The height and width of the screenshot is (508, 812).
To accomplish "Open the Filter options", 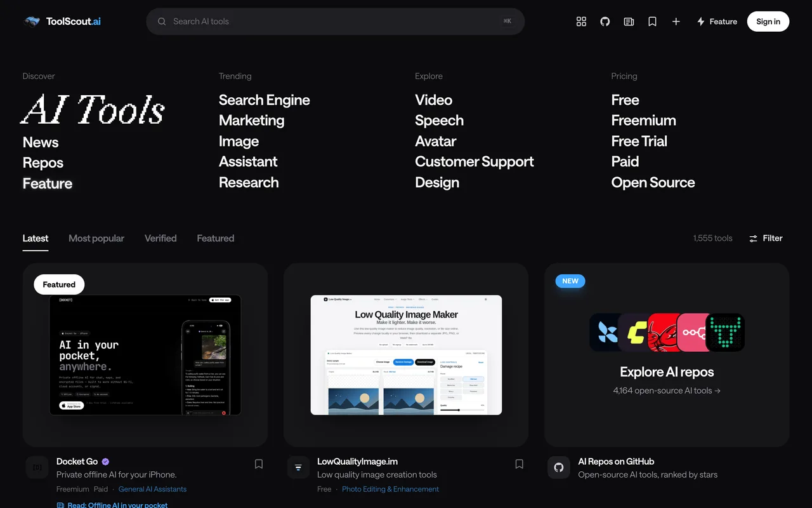I will point(766,238).
